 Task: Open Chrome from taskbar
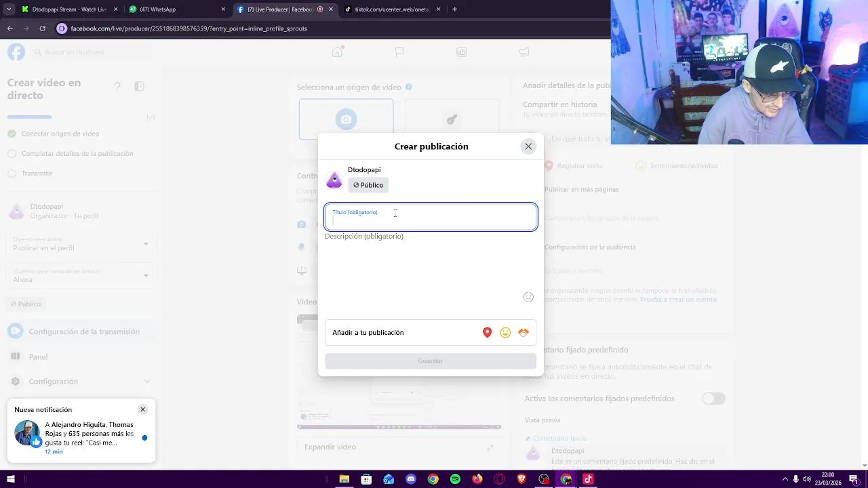tap(433, 479)
